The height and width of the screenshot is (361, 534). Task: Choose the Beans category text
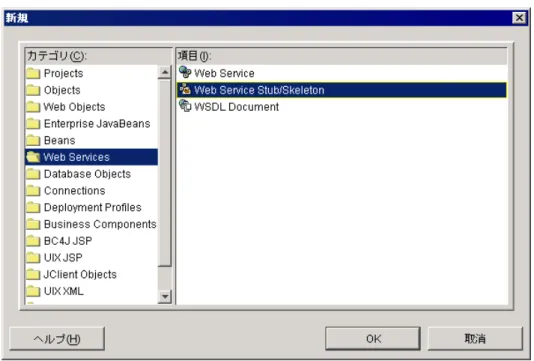coord(60,140)
